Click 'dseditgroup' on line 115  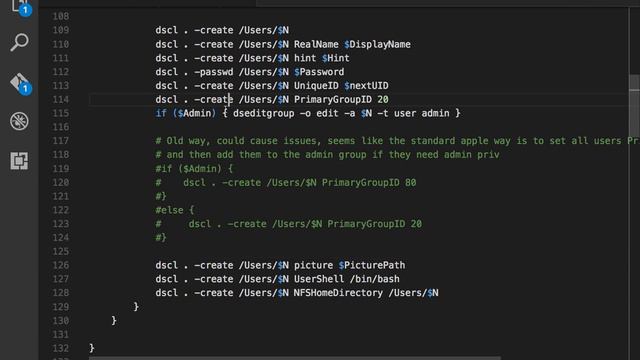coord(264,113)
